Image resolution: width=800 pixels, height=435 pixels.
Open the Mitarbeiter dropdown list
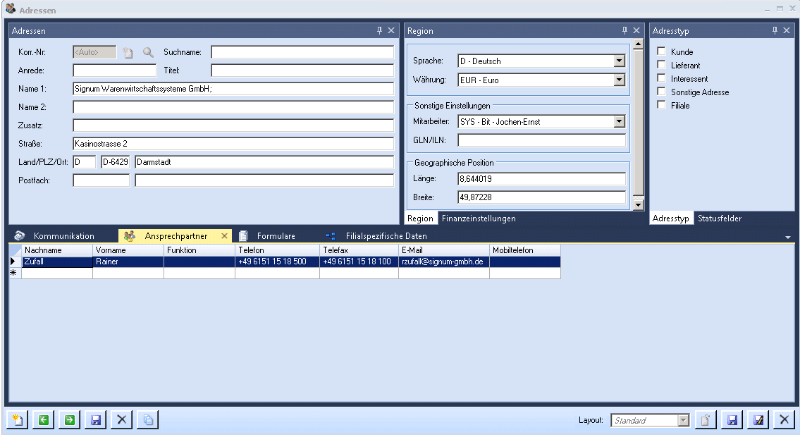point(619,122)
